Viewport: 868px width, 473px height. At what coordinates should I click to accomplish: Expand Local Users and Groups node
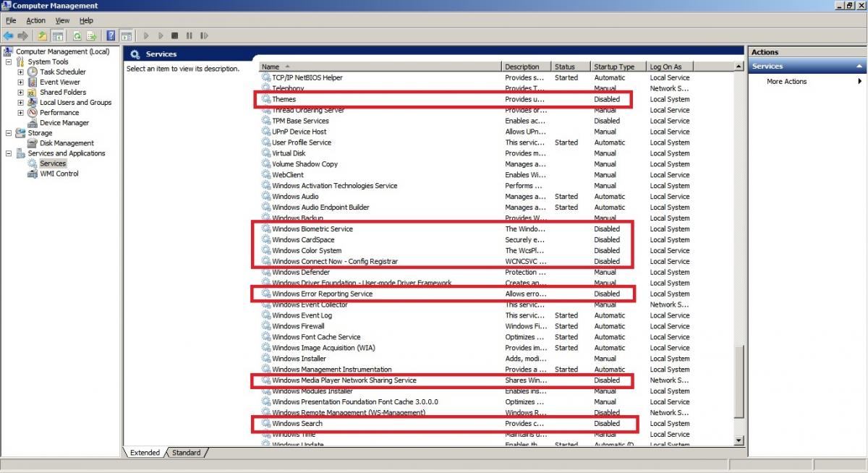tap(21, 103)
